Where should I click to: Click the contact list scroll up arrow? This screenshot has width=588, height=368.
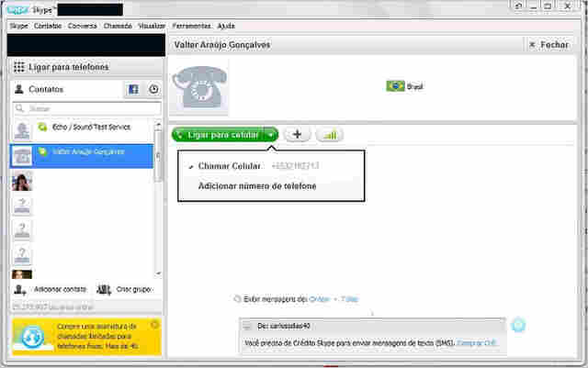pyautogui.click(x=158, y=125)
